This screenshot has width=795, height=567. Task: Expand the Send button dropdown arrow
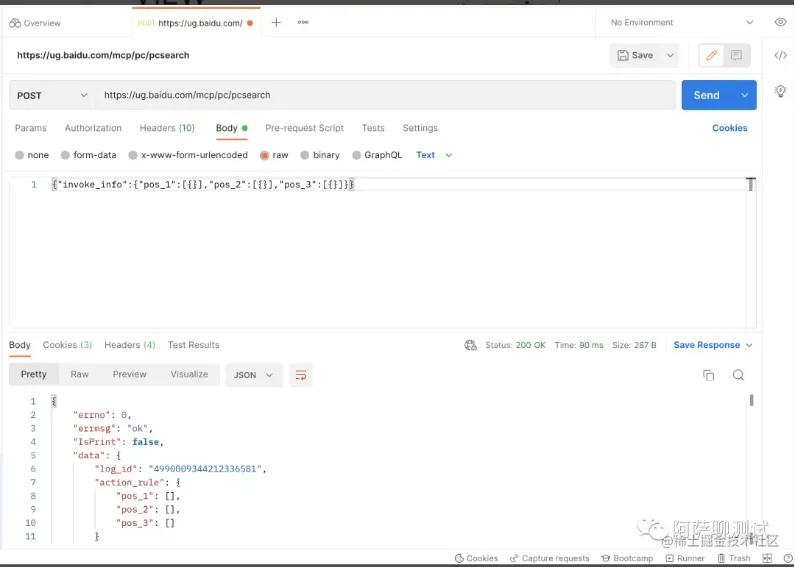pyautogui.click(x=744, y=95)
